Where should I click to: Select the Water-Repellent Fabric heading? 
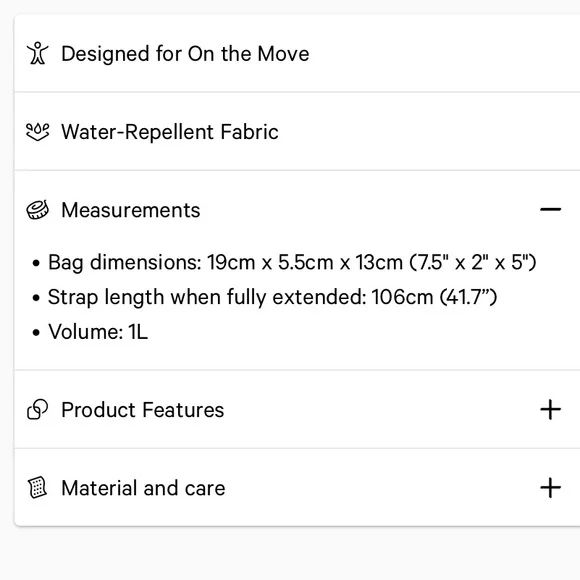tap(170, 132)
